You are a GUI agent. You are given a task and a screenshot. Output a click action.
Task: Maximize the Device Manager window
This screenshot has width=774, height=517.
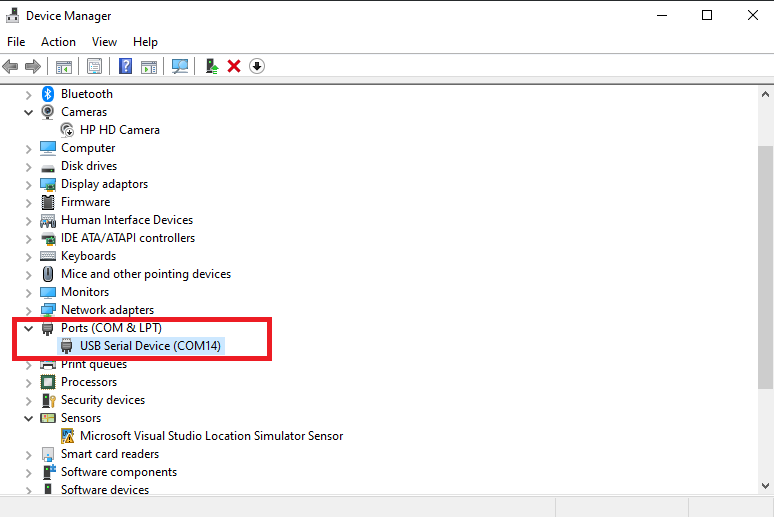click(x=707, y=15)
